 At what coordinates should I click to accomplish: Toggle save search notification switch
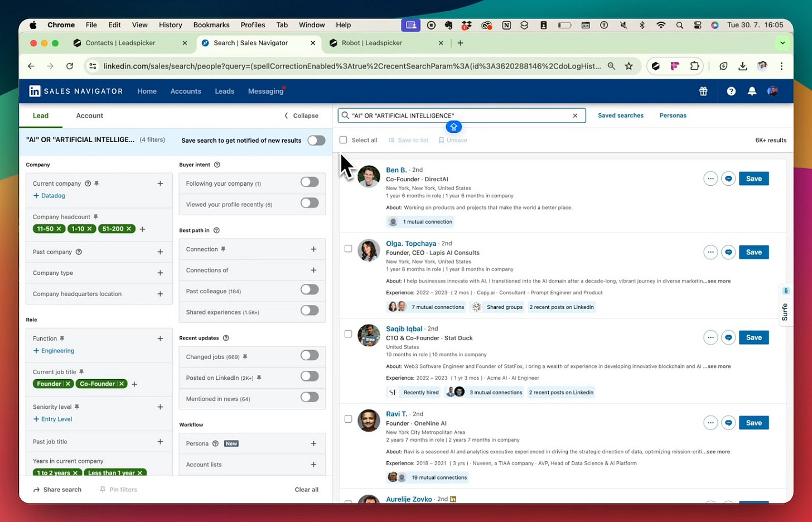316,140
